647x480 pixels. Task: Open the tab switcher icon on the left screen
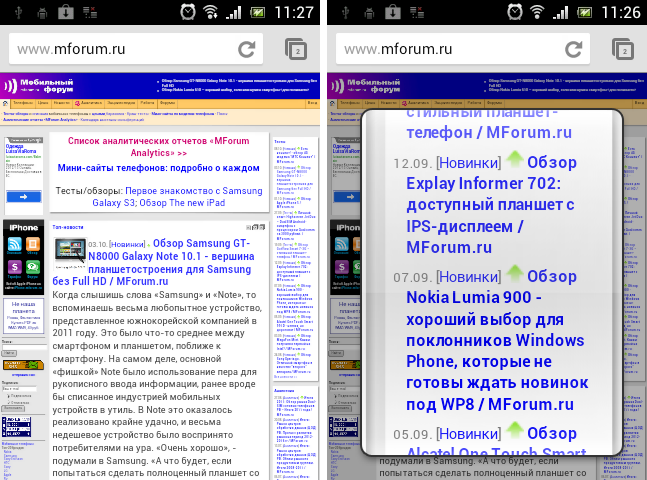tap(295, 49)
